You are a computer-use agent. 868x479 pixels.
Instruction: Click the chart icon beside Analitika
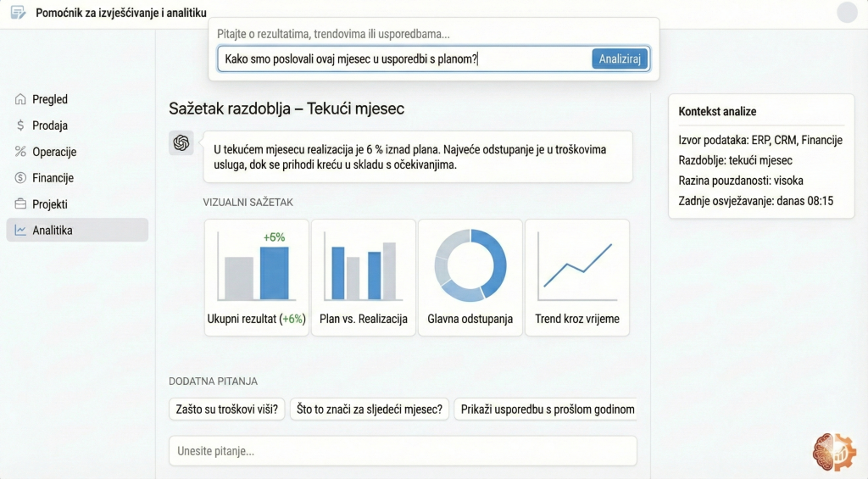(20, 231)
